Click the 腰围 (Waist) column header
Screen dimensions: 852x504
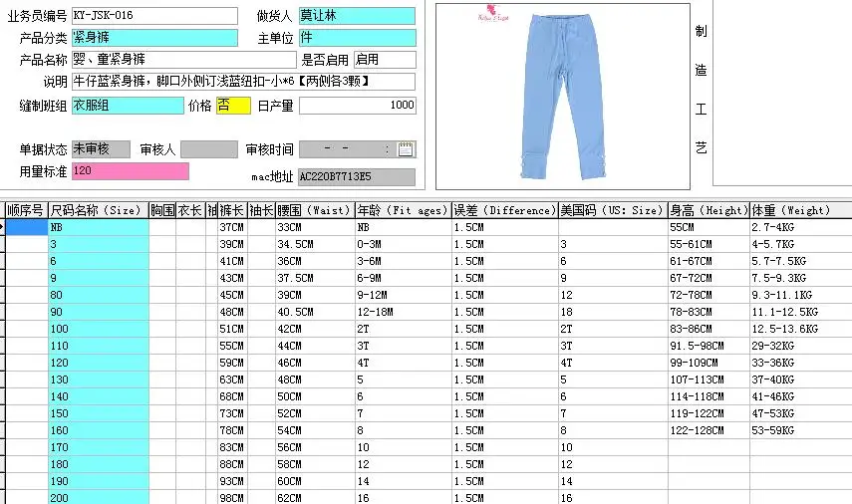[x=315, y=210]
